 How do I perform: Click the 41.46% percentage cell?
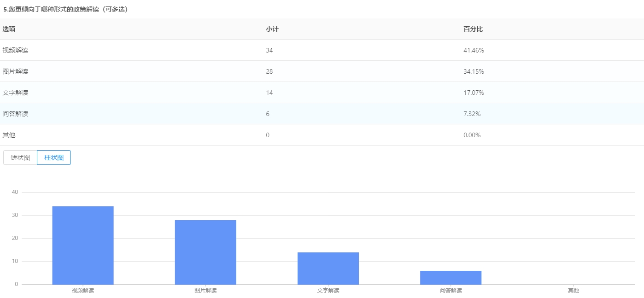[x=474, y=50]
